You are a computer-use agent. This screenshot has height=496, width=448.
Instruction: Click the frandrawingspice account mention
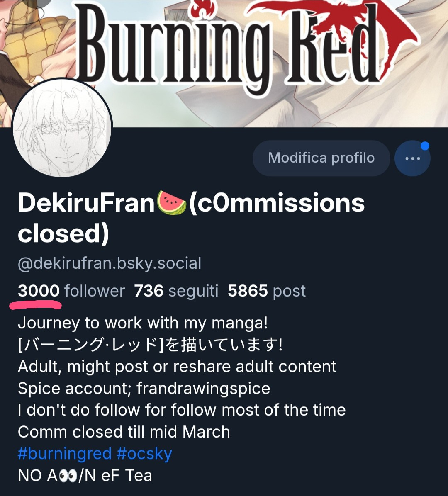pos(203,389)
